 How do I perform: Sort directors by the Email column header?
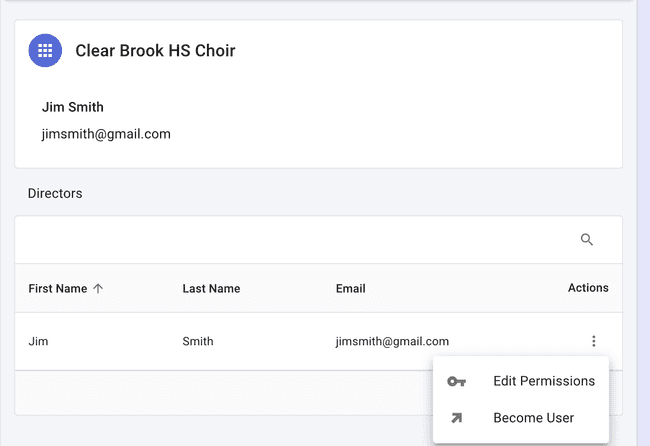point(350,289)
